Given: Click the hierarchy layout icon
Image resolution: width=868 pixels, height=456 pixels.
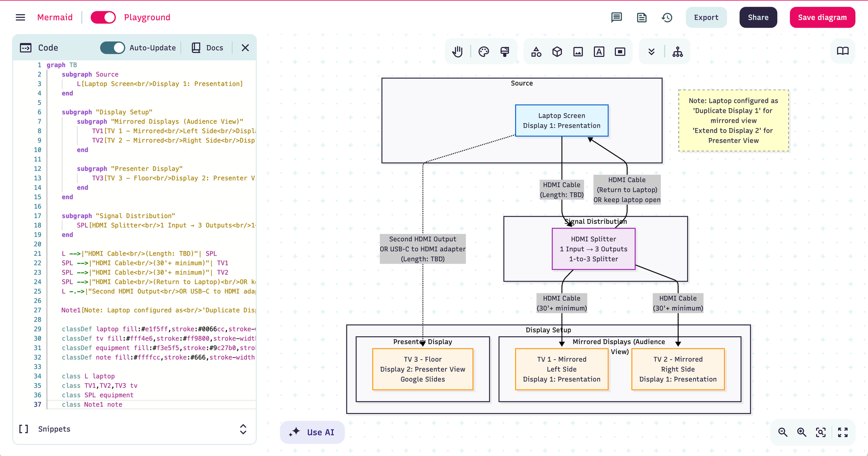Looking at the screenshot, I should [677, 52].
